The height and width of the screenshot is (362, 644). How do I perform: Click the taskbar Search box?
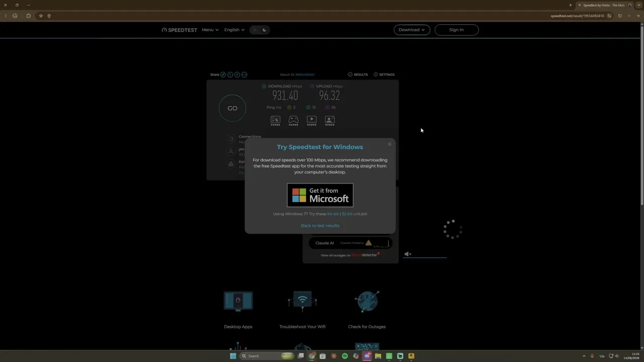point(266,356)
